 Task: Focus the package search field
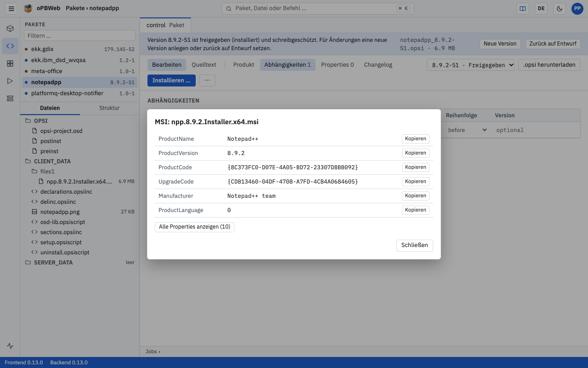[318, 8]
